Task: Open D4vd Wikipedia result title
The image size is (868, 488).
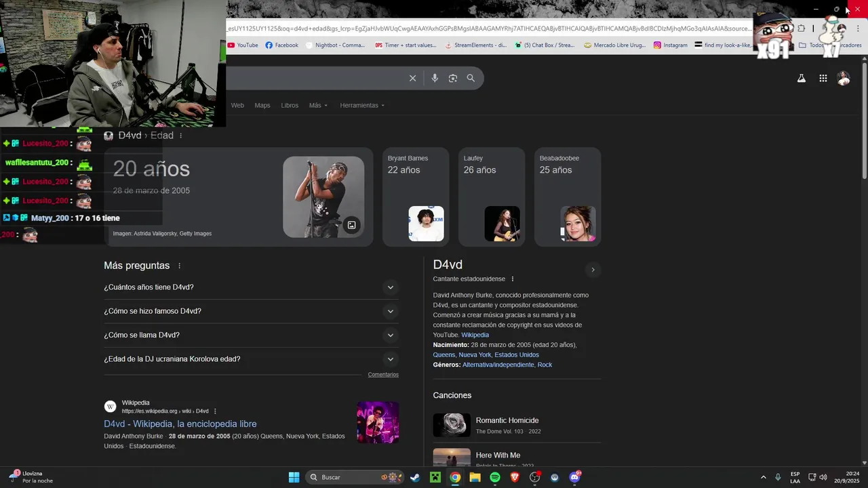Action: 180,424
